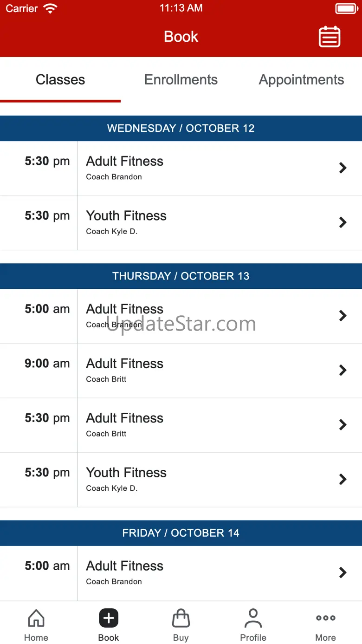Screen dimensions: 362x644
Task: Expand Wednesday 5:30 pm Adult Fitness chevron
Action: click(343, 168)
